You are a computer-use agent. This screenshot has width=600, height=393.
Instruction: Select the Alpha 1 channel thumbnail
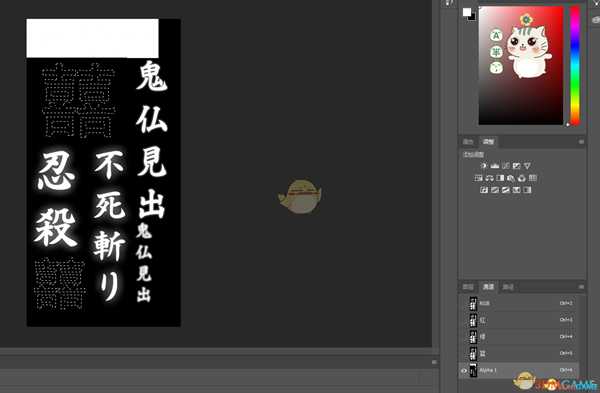[473, 370]
